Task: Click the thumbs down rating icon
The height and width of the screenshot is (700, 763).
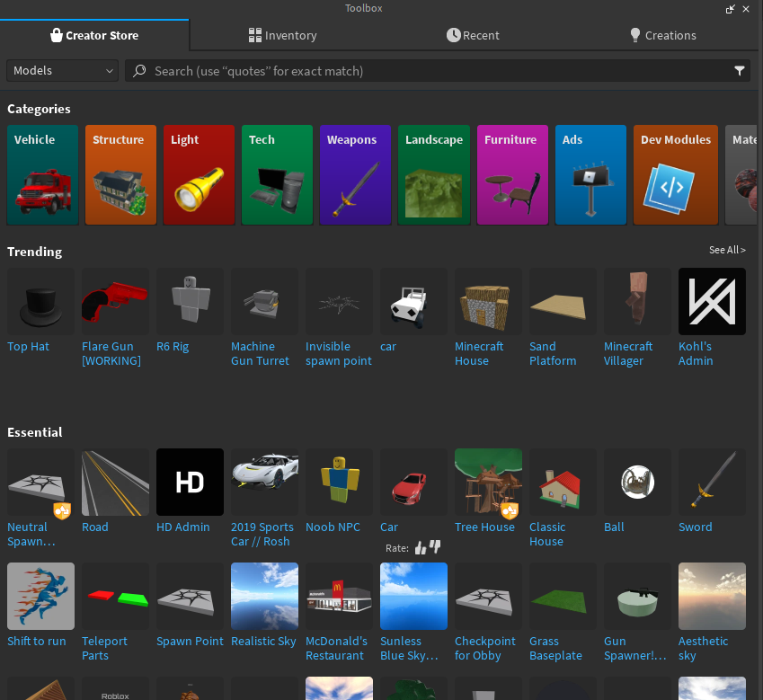Action: (435, 546)
